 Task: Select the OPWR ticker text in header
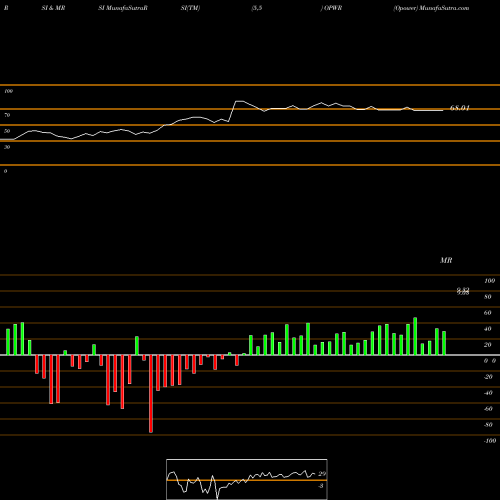click(333, 8)
